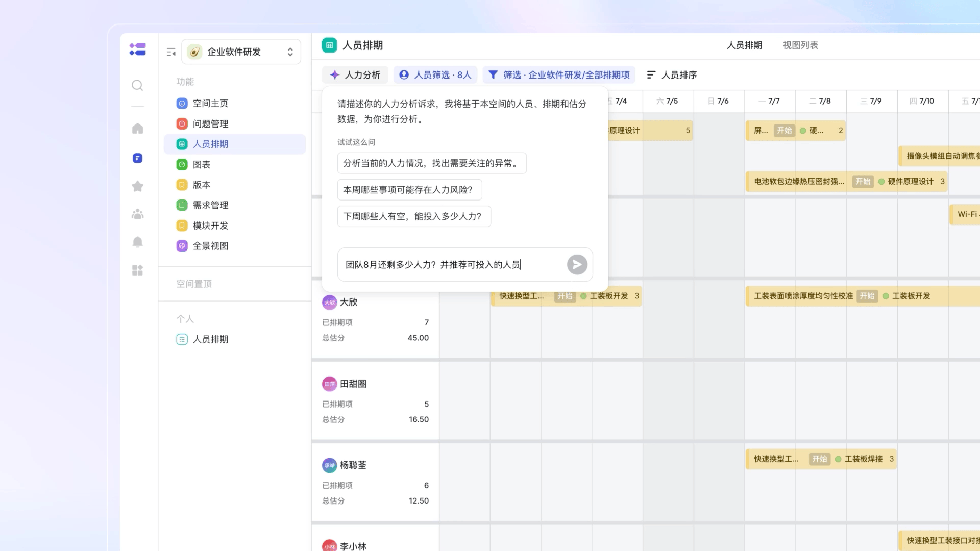Open the 筛选 · 企业软件研发/全部排期项 filter
Screen dimensions: 980x551
click(x=559, y=75)
